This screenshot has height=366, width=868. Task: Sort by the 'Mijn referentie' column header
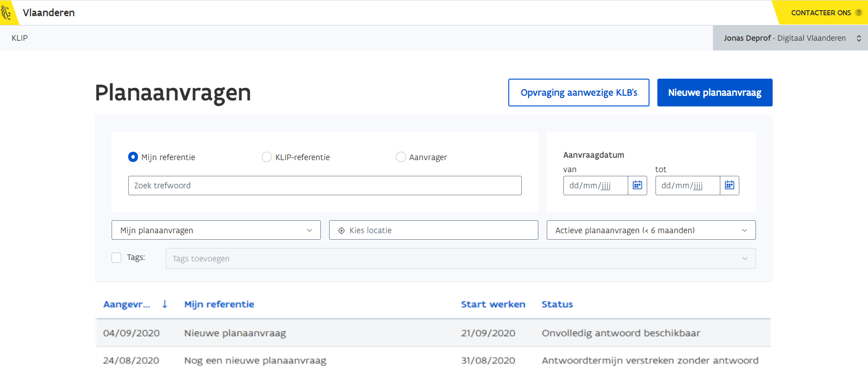(219, 304)
